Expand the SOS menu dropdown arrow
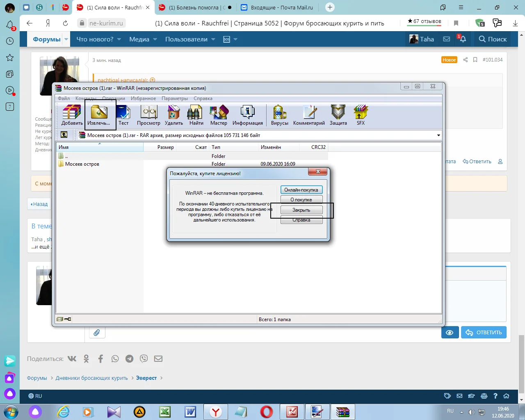The image size is (525, 420). 235,39
